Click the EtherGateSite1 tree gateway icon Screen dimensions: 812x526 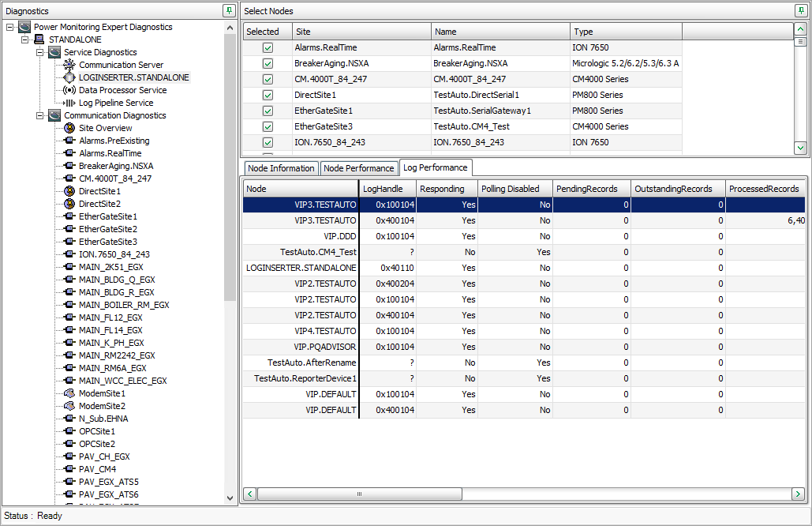click(69, 216)
